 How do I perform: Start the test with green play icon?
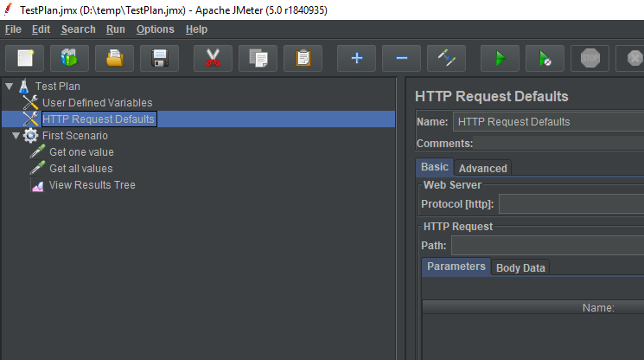tap(500, 58)
